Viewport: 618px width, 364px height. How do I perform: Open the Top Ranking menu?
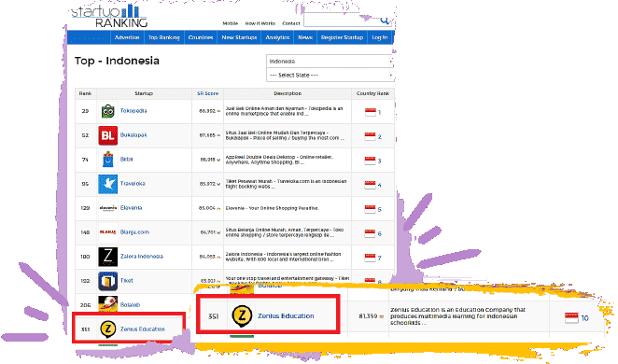tap(164, 37)
